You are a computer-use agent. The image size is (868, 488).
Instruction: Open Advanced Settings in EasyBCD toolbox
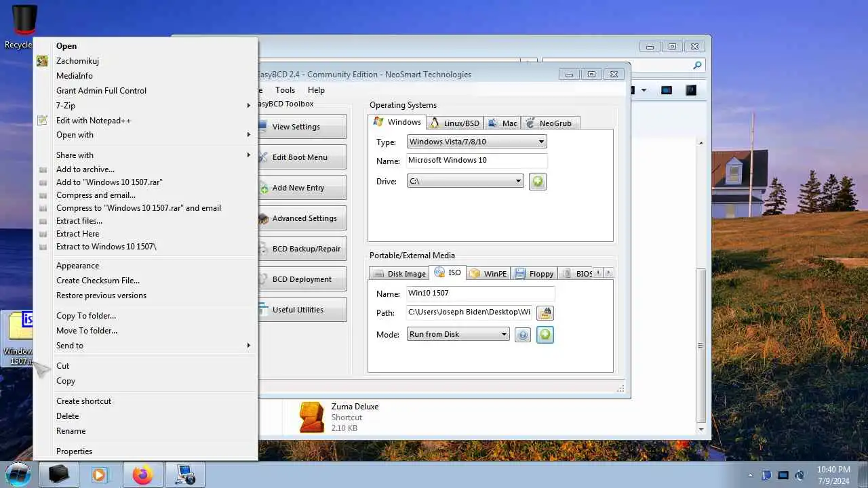coord(302,218)
